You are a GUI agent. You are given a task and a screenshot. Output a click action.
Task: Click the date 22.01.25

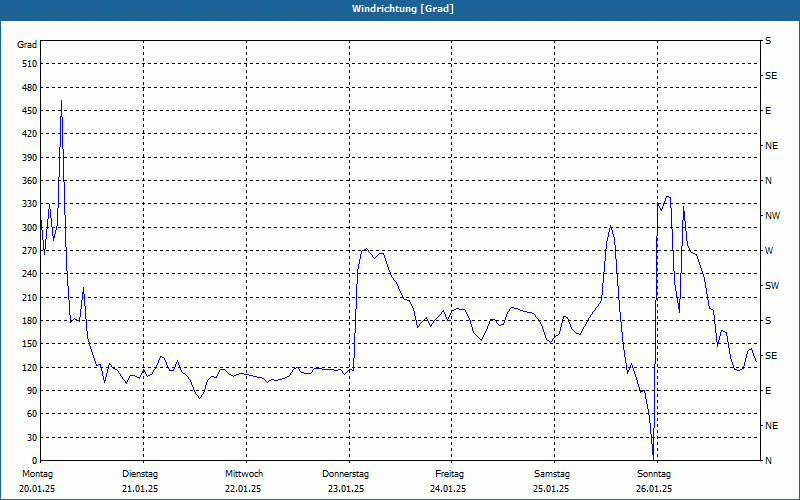tap(243, 489)
